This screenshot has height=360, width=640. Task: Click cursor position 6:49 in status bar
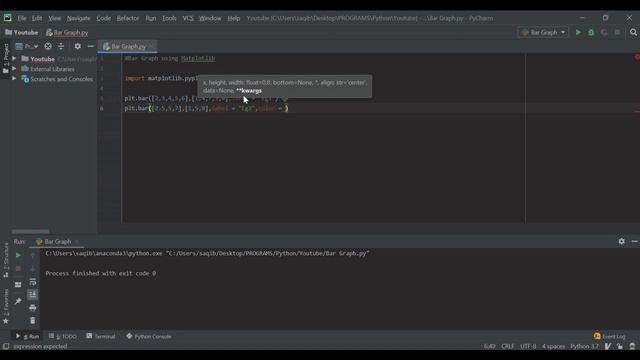[489, 346]
